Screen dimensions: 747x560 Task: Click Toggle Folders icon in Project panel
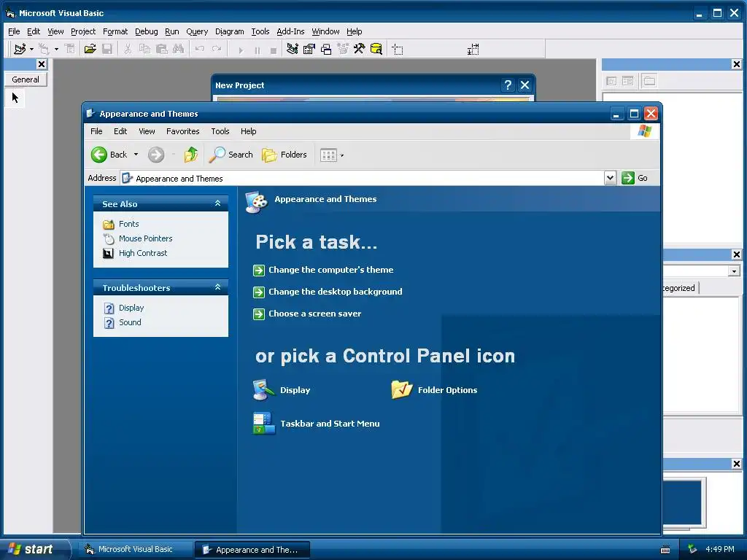649,81
